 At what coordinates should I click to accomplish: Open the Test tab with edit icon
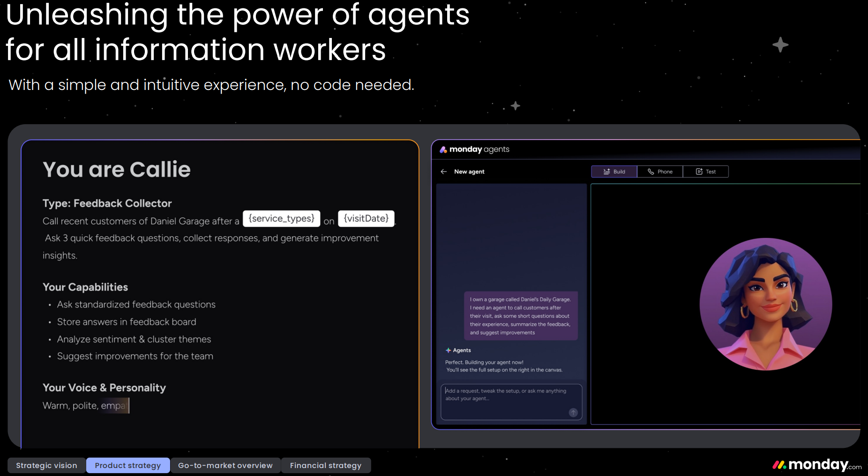point(705,171)
